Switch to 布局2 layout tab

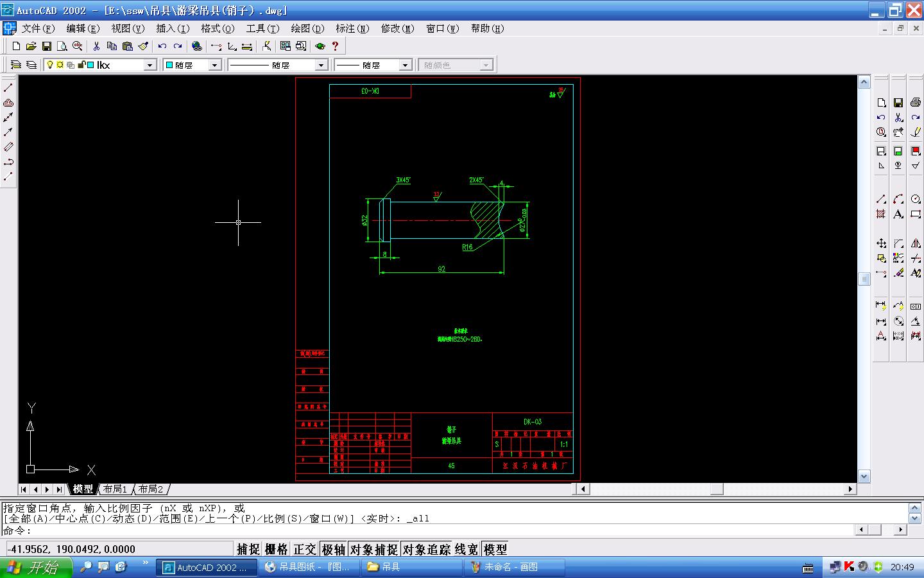coord(151,489)
